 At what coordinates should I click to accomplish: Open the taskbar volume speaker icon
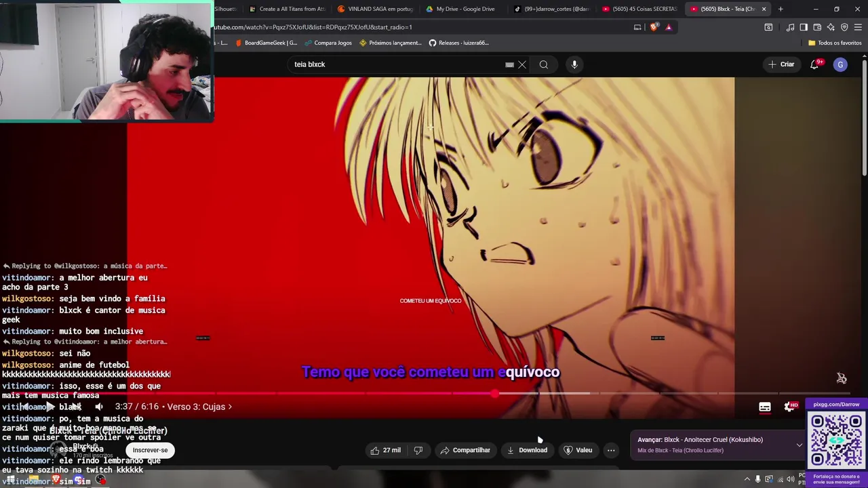click(790, 479)
